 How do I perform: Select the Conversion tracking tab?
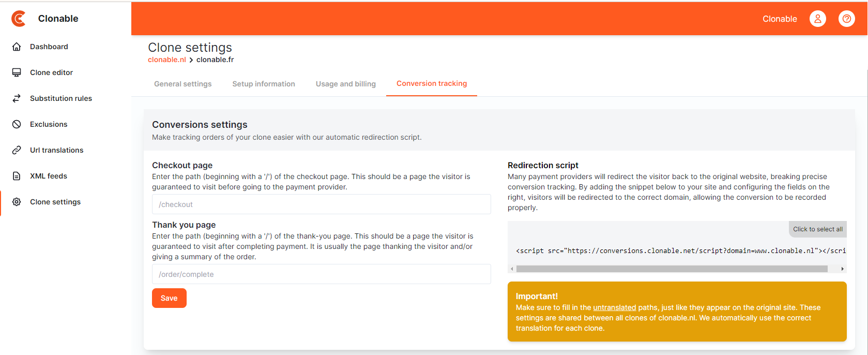tap(431, 83)
